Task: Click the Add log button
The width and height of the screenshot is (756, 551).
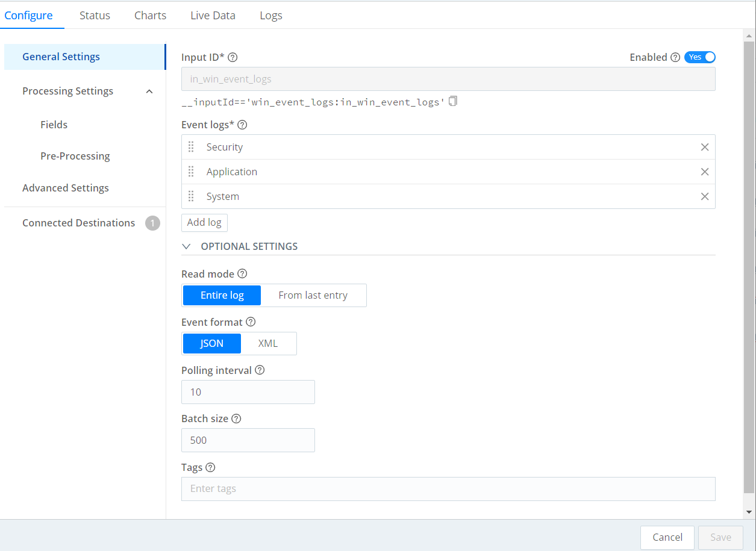Action: coord(204,222)
